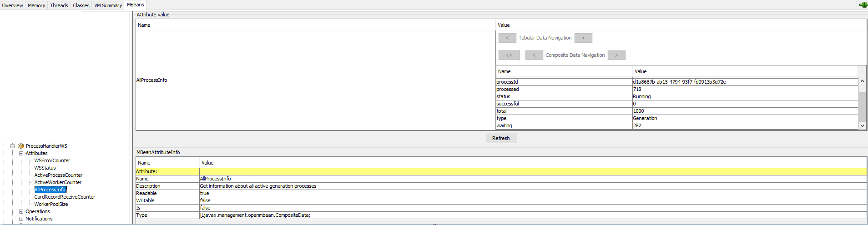Select the WSErrorCounter attribute
868x225 pixels.
point(52,160)
